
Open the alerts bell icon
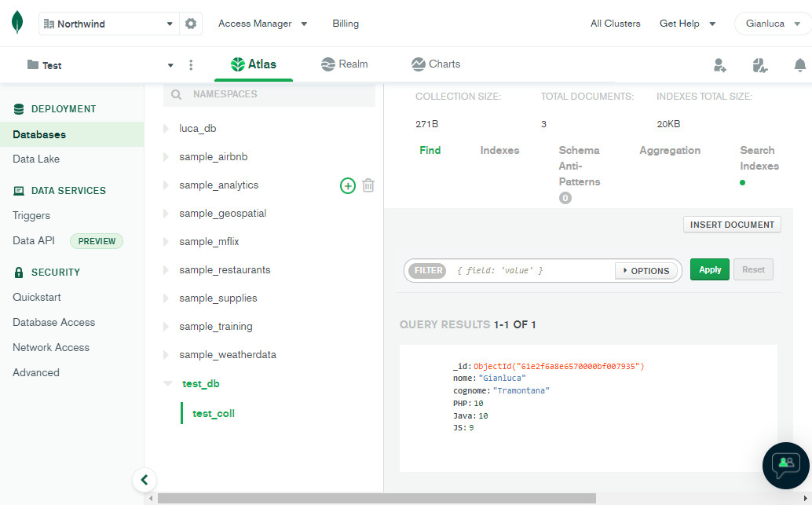tap(799, 65)
